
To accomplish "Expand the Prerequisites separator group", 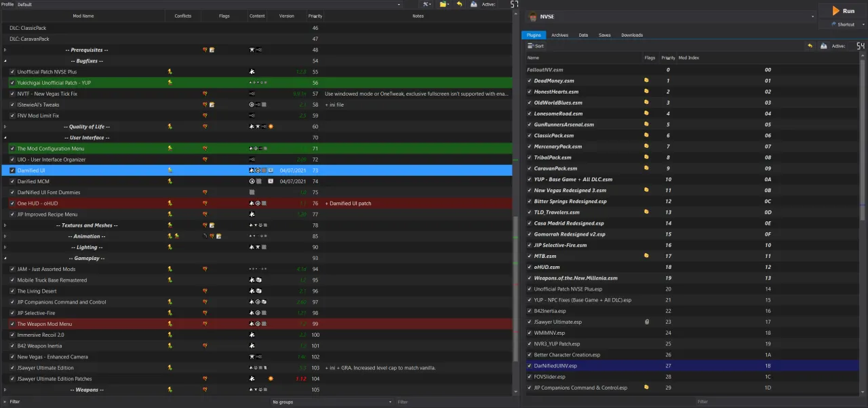I will click(x=5, y=50).
